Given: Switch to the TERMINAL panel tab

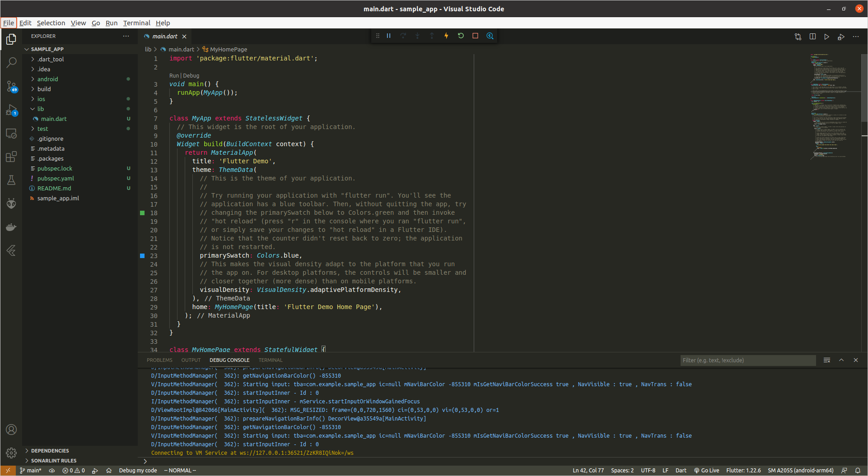Looking at the screenshot, I should click(270, 360).
